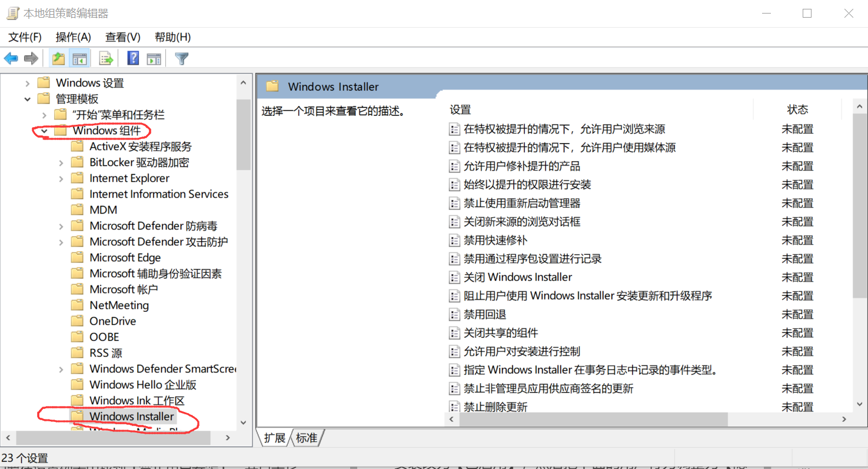The image size is (868, 469).
Task: Go up one level with folder icon
Action: (58, 58)
